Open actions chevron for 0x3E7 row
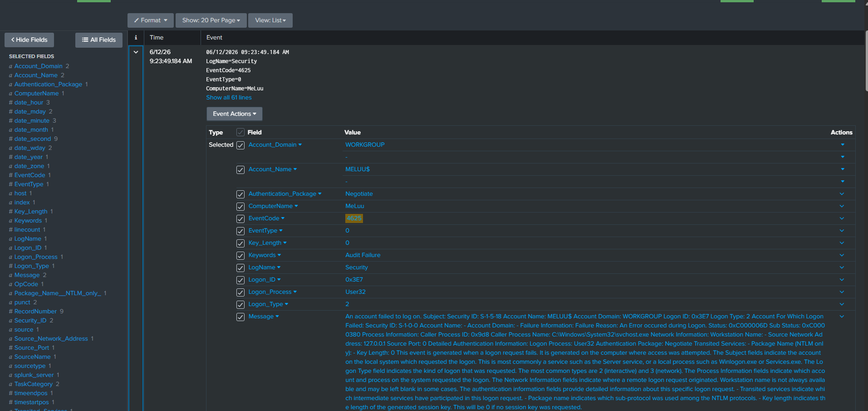This screenshot has height=411, width=868. pyautogui.click(x=842, y=280)
